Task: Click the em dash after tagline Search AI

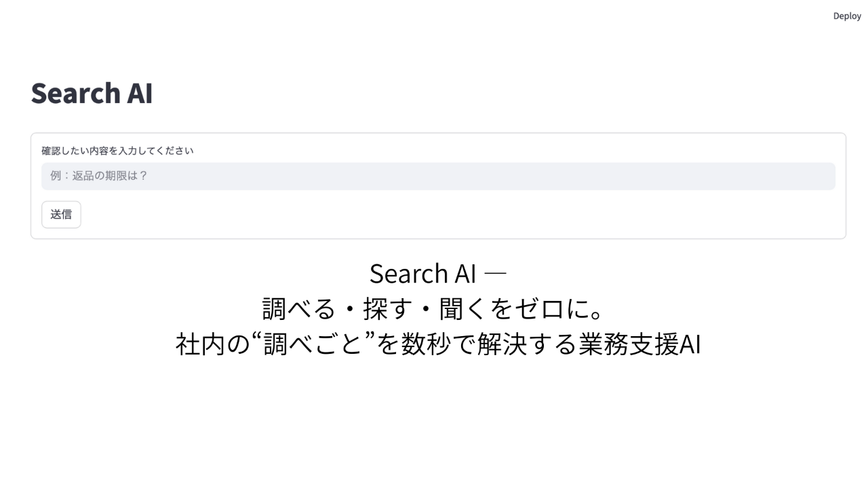Action: (496, 273)
